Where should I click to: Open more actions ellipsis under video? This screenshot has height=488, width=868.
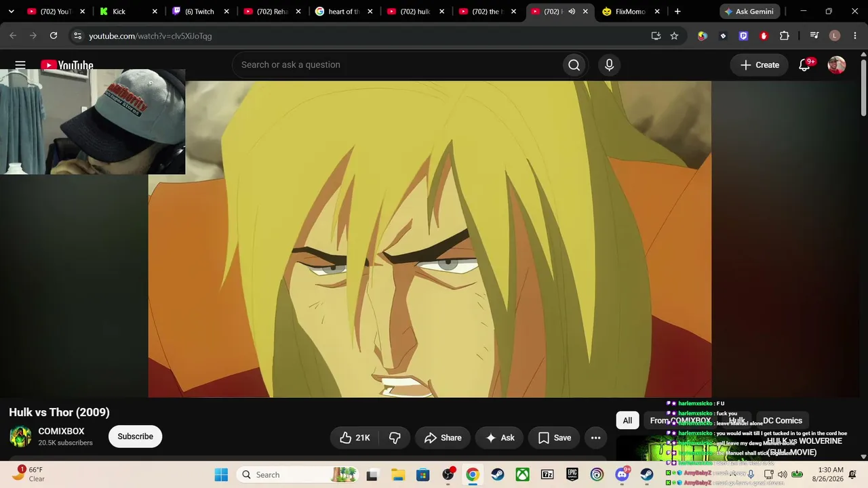(596, 438)
